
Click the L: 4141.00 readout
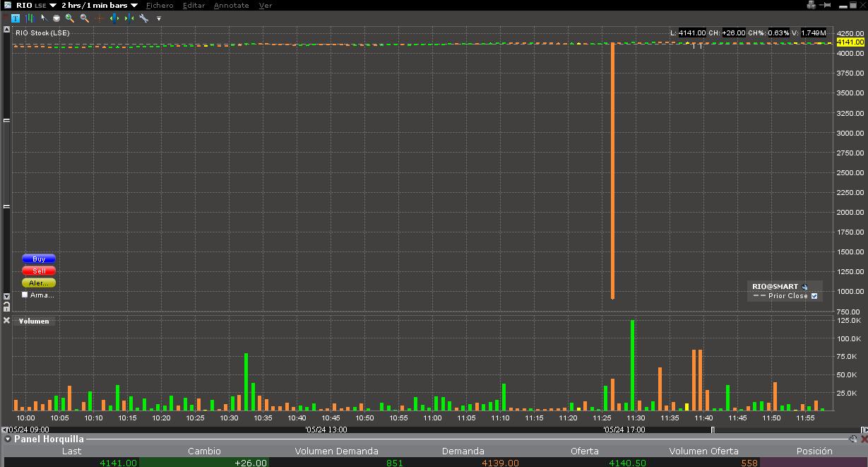(688, 32)
